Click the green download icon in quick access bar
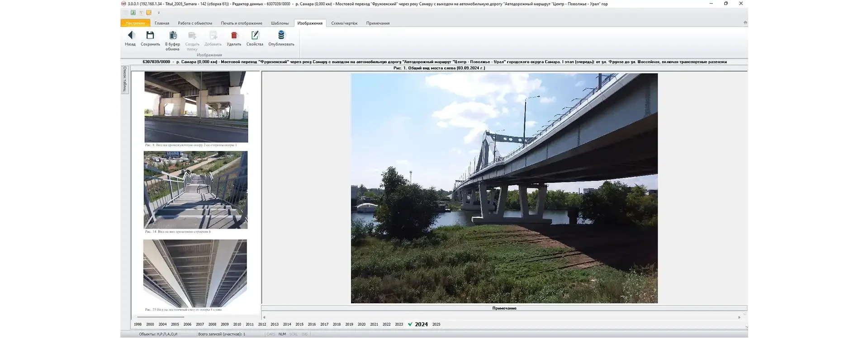The width and height of the screenshot is (868, 338). click(133, 13)
